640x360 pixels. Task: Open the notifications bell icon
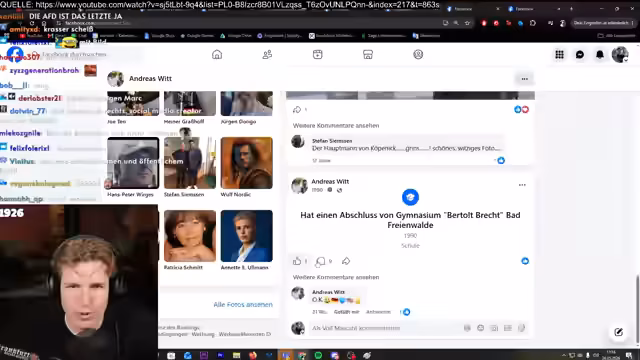[x=600, y=55]
